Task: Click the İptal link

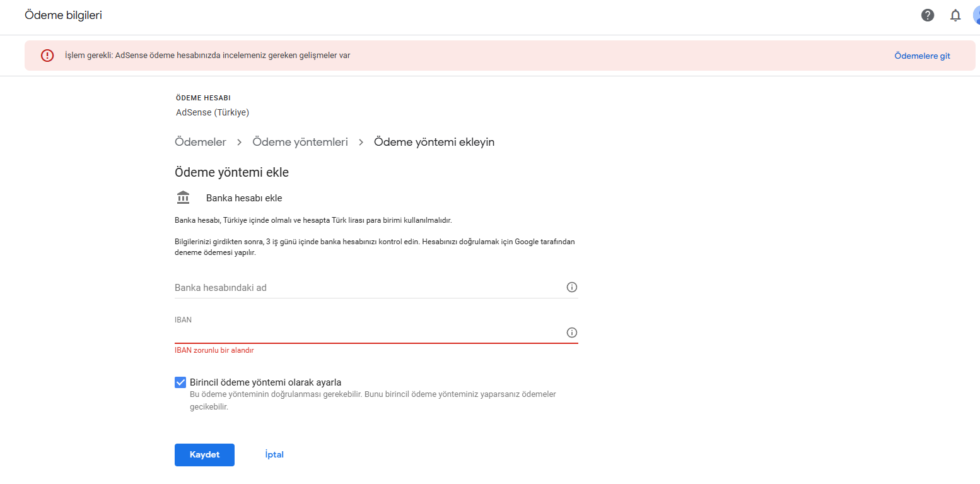Action: pyautogui.click(x=274, y=455)
